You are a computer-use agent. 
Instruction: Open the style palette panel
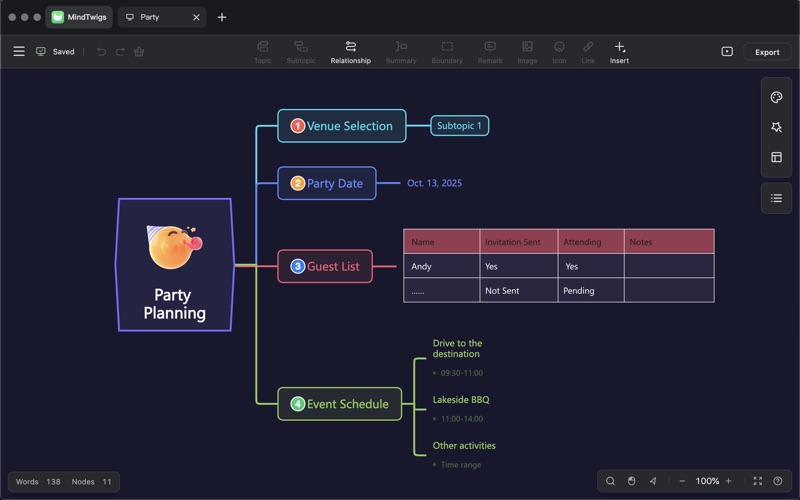click(777, 97)
